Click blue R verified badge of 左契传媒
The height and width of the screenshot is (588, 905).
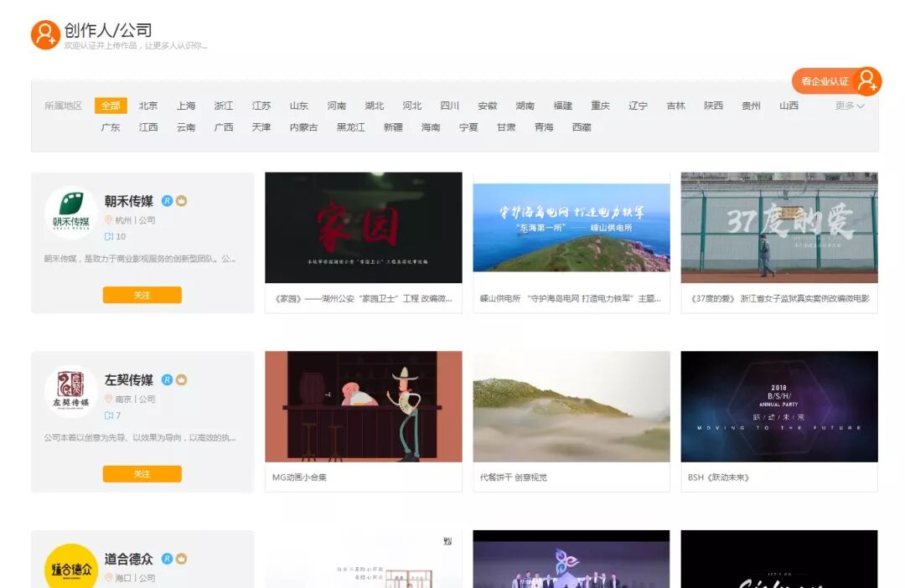(x=167, y=379)
